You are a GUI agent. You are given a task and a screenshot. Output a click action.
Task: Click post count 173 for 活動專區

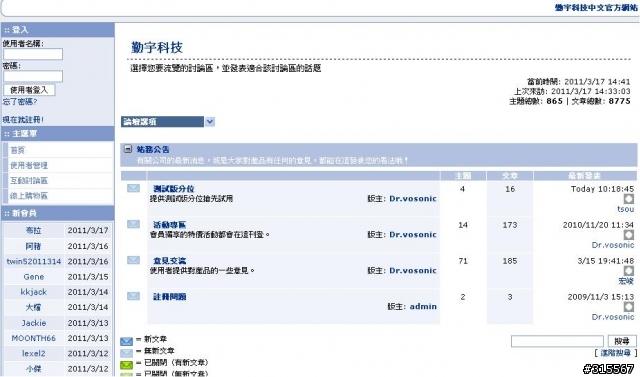tap(510, 225)
